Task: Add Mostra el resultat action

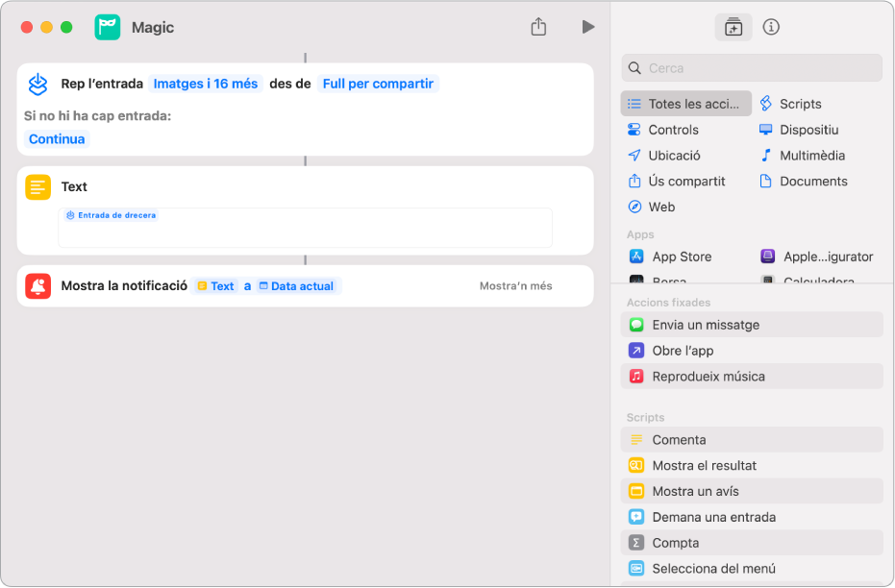Action: tap(752, 465)
